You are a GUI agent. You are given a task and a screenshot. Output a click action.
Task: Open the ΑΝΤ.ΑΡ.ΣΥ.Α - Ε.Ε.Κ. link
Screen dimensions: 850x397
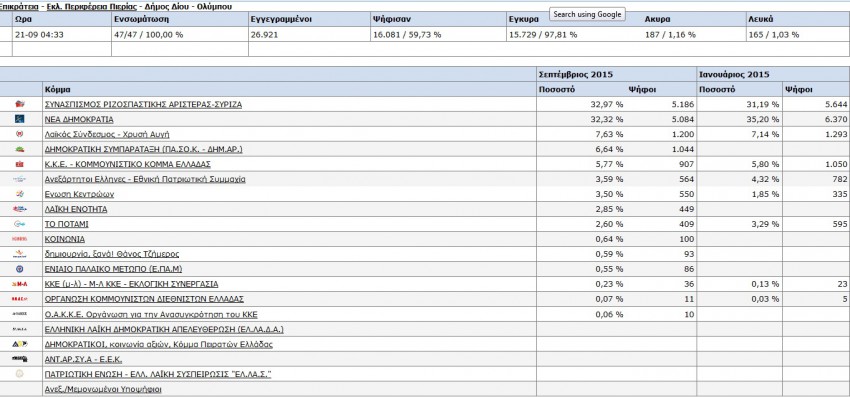coord(84,359)
